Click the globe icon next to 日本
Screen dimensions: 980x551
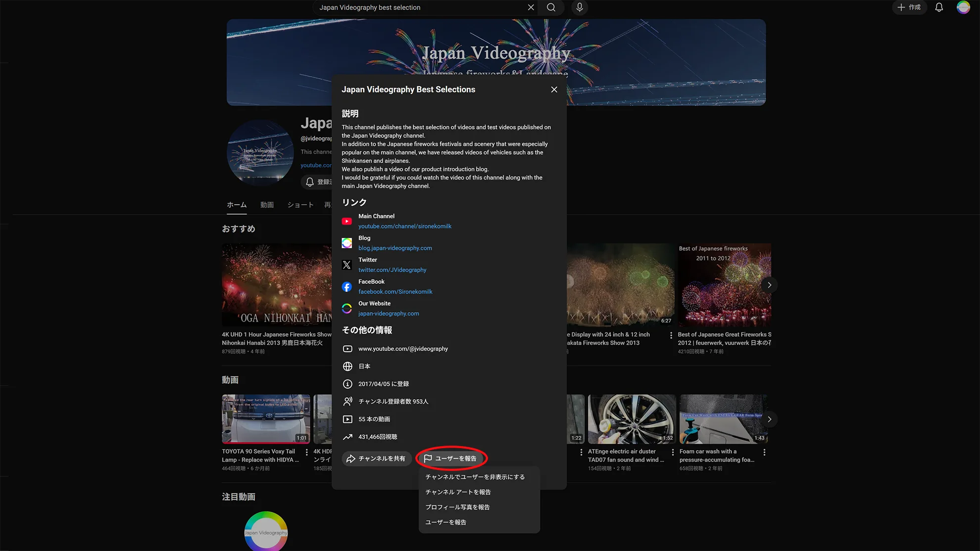(347, 367)
